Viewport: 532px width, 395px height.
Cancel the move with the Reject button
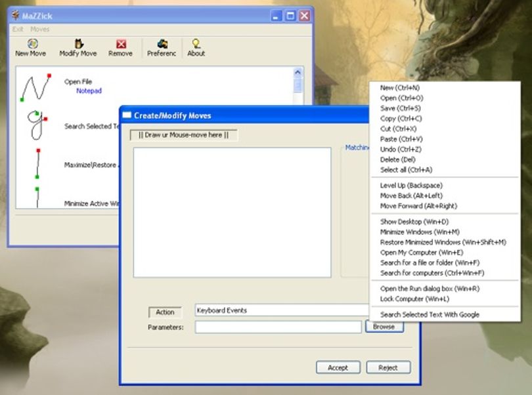pos(388,367)
